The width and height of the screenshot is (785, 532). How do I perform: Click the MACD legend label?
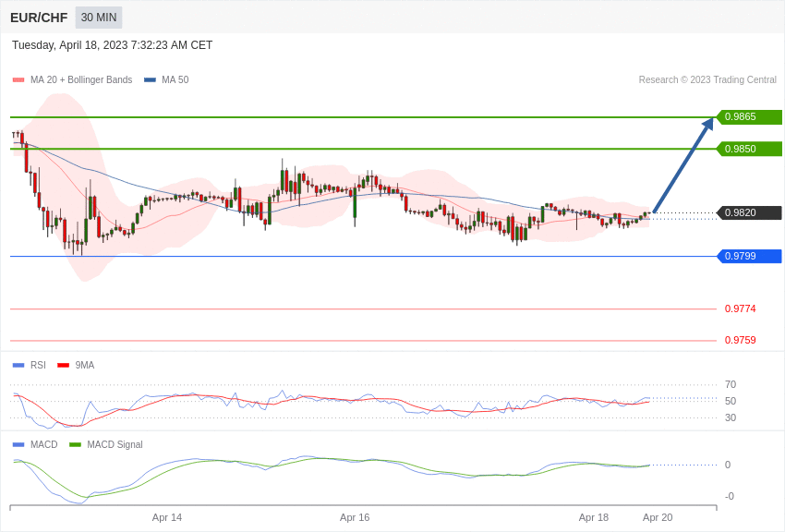coord(44,444)
